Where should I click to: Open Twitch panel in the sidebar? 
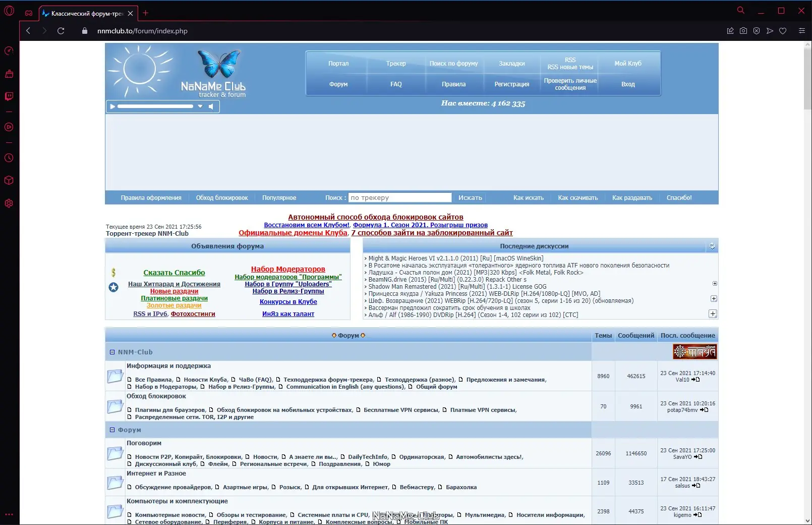click(9, 96)
